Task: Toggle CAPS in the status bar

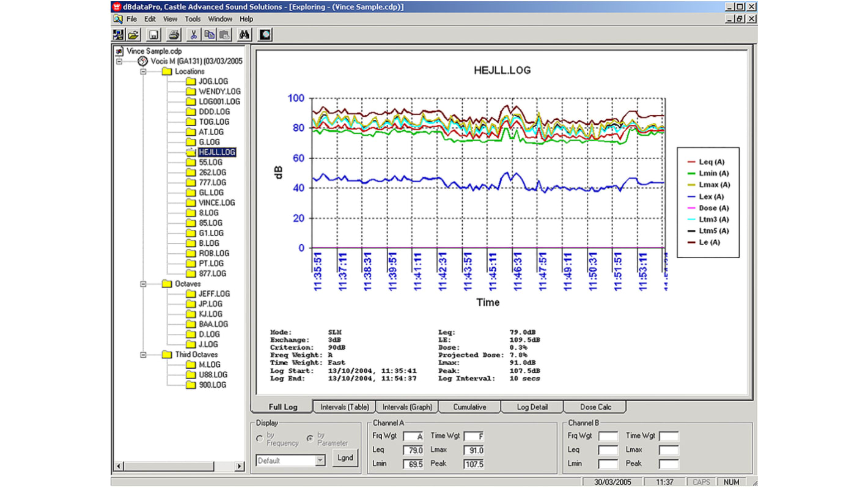Action: [x=701, y=481]
